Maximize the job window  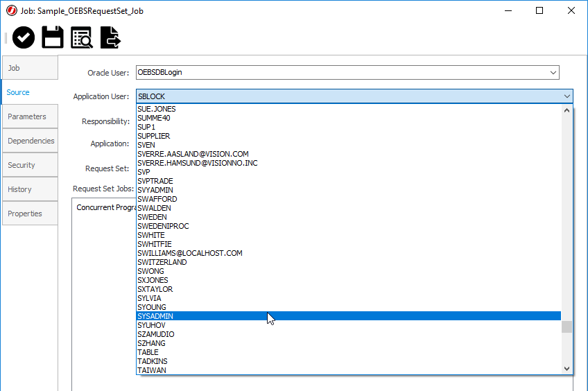click(539, 10)
